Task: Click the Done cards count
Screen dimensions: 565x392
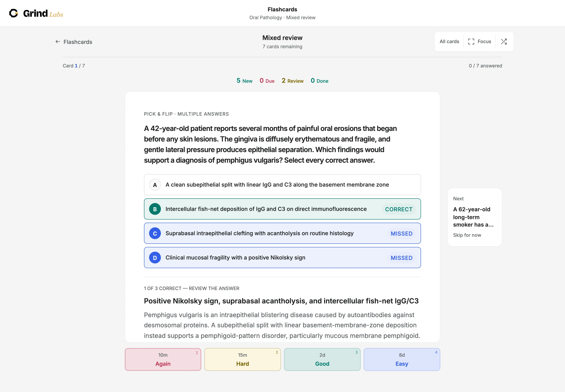Action: pyautogui.click(x=319, y=81)
